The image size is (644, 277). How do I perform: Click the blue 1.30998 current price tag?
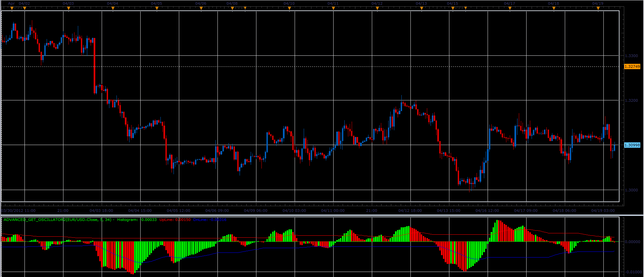(x=632, y=145)
